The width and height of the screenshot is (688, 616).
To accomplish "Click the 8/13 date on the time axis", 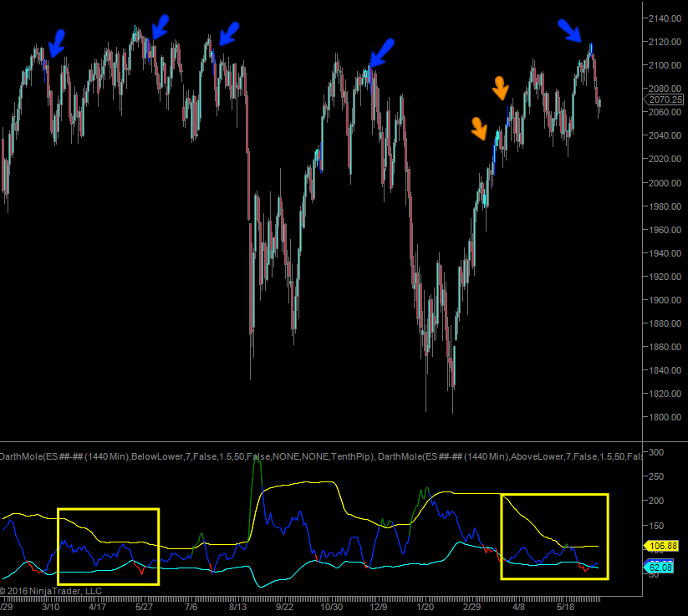I will click(x=237, y=608).
